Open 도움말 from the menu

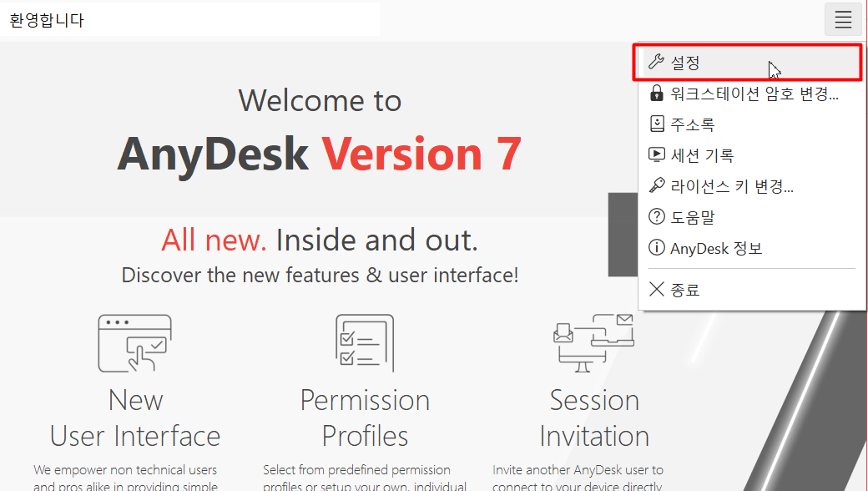(x=751, y=217)
